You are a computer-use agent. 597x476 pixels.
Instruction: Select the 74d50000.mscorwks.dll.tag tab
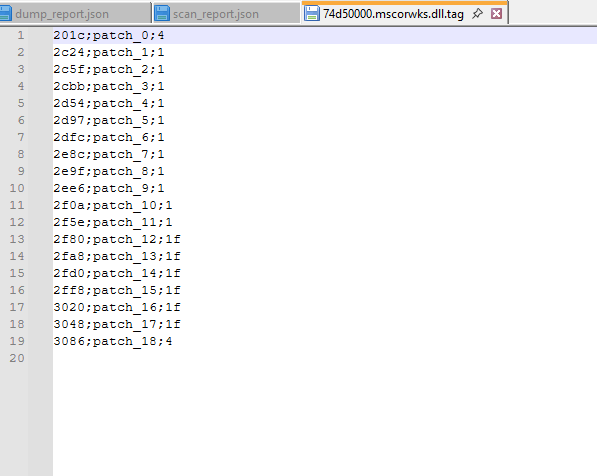click(x=393, y=14)
